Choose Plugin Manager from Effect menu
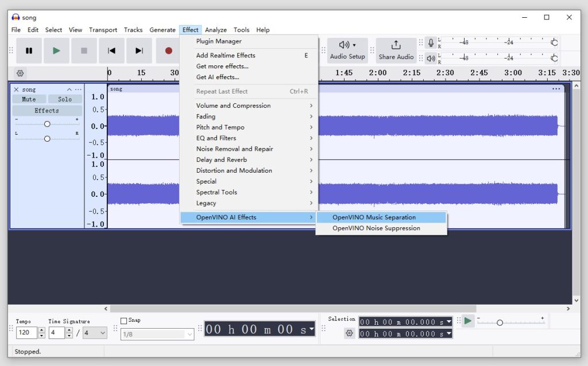Screen dimensions: 588x366 click(x=249, y=41)
